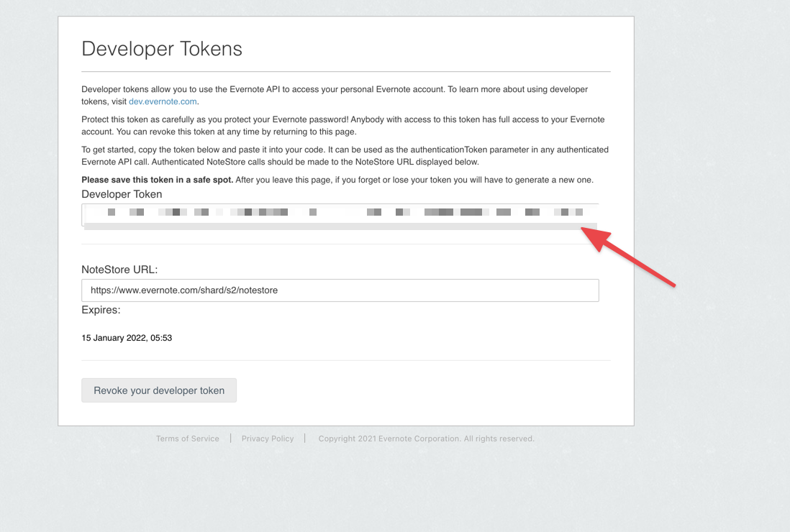Click the expiry date '15 January 2022, 05:53'
The height and width of the screenshot is (532, 790).
click(x=127, y=338)
